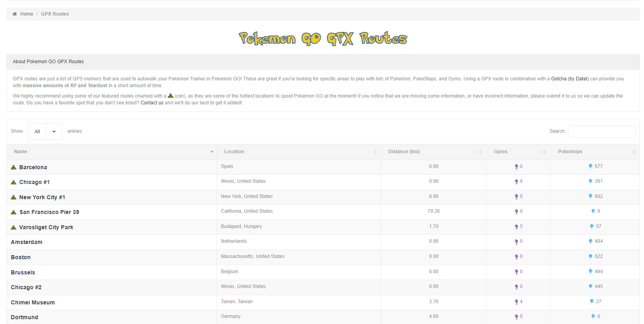Open the Contact us link

152,103
